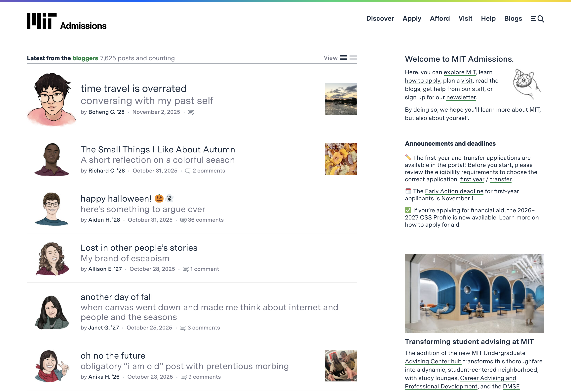Image resolution: width=571 pixels, height=392 pixels.
Task: Open 'Lost in other people's stories' post
Action: 139,248
